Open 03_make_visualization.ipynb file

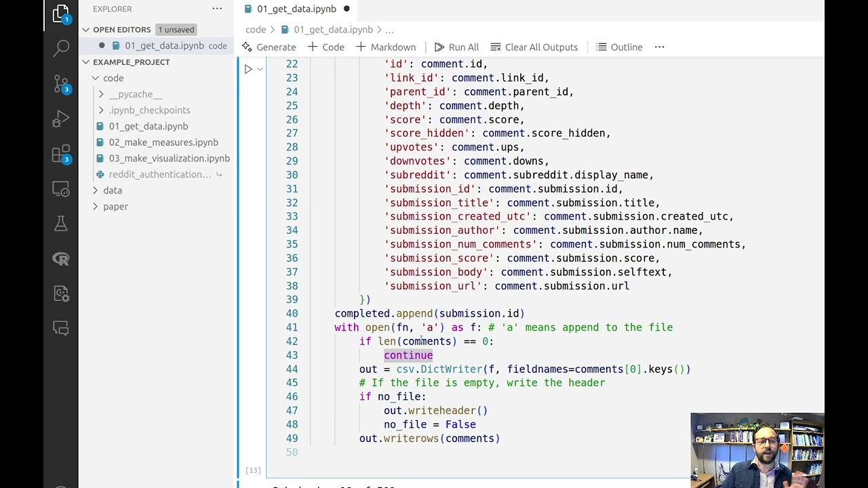(x=169, y=159)
